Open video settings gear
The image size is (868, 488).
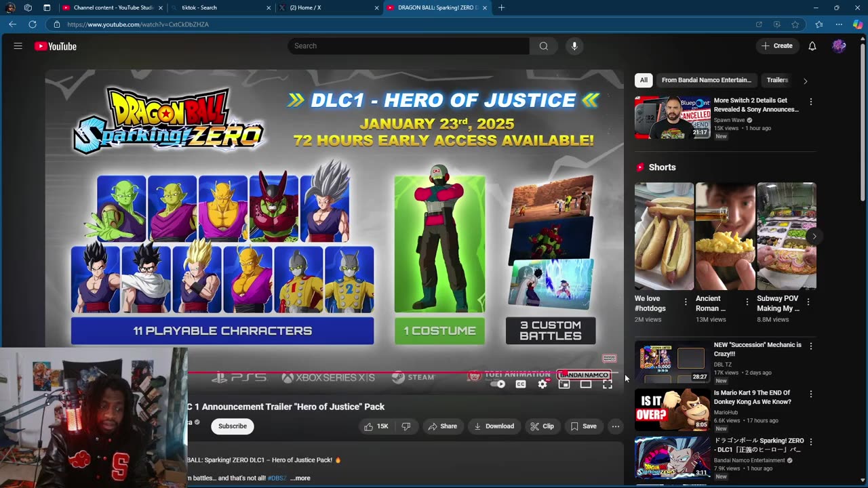542,384
